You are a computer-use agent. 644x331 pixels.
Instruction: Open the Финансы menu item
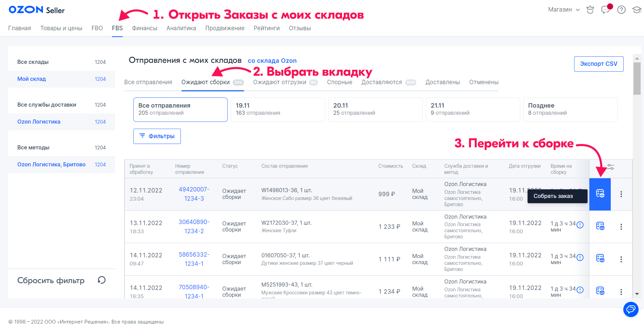[x=145, y=28]
